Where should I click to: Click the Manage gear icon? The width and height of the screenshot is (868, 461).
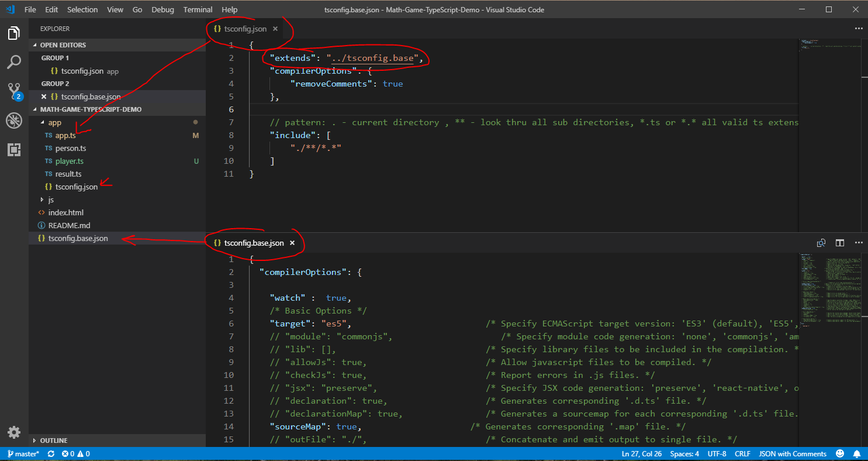[14, 432]
